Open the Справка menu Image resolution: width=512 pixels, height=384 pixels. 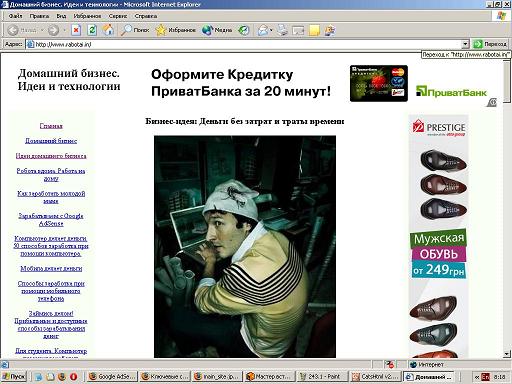click(x=146, y=16)
